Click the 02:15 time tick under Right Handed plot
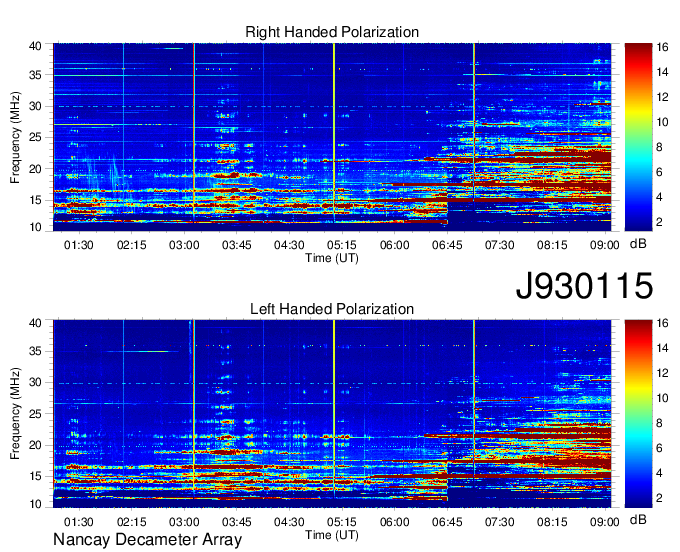The width and height of the screenshot is (680, 552). click(x=131, y=245)
